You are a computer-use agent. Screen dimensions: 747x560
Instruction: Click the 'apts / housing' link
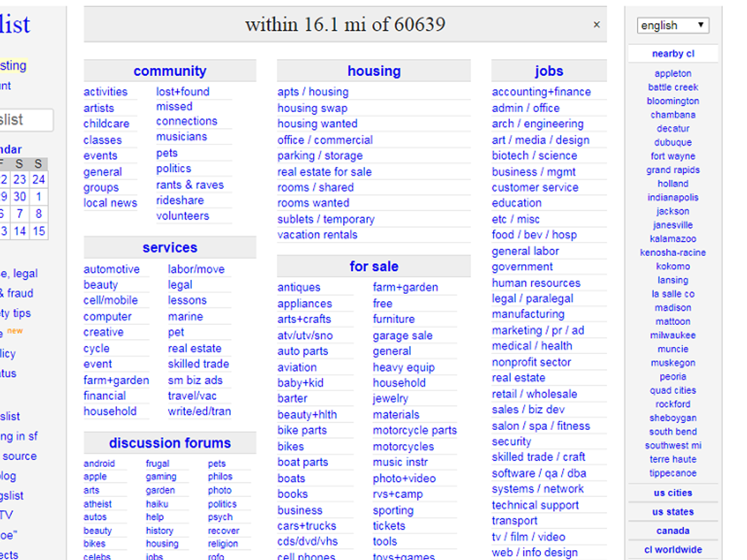(x=312, y=92)
